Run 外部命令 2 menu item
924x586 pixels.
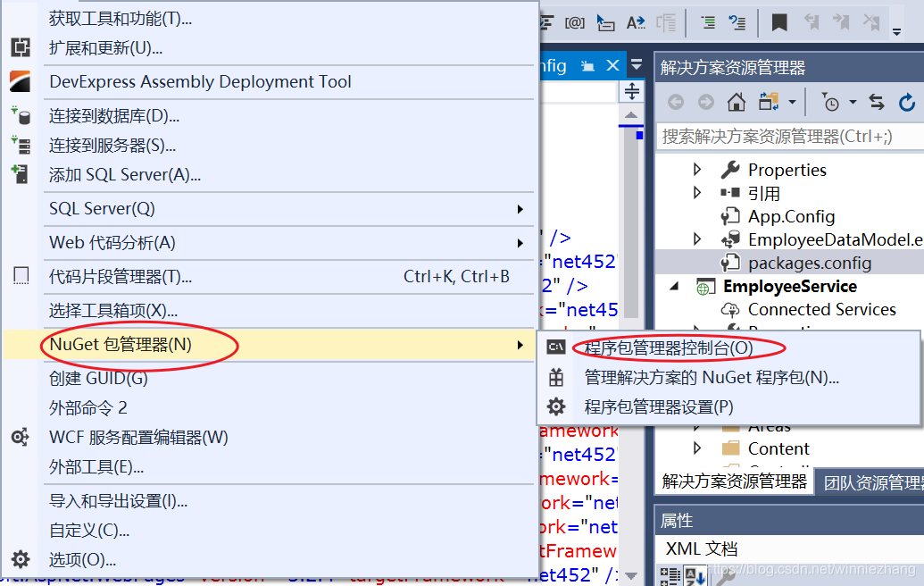pyautogui.click(x=268, y=408)
